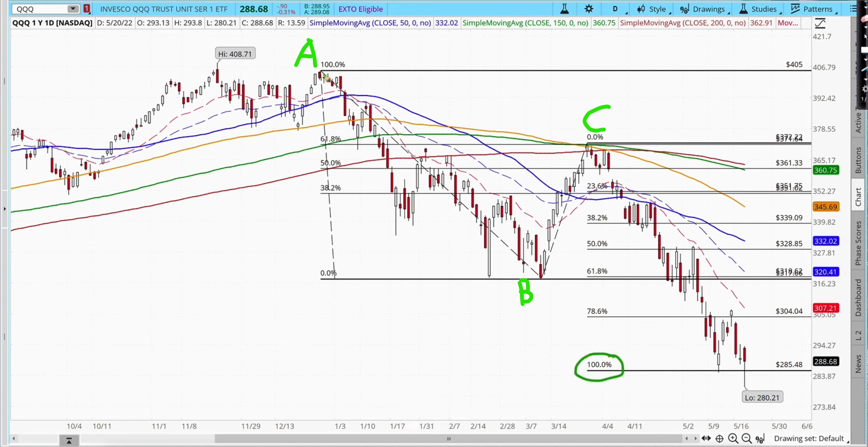
Task: Click the small left arrow near zoom controls
Action: click(687, 438)
